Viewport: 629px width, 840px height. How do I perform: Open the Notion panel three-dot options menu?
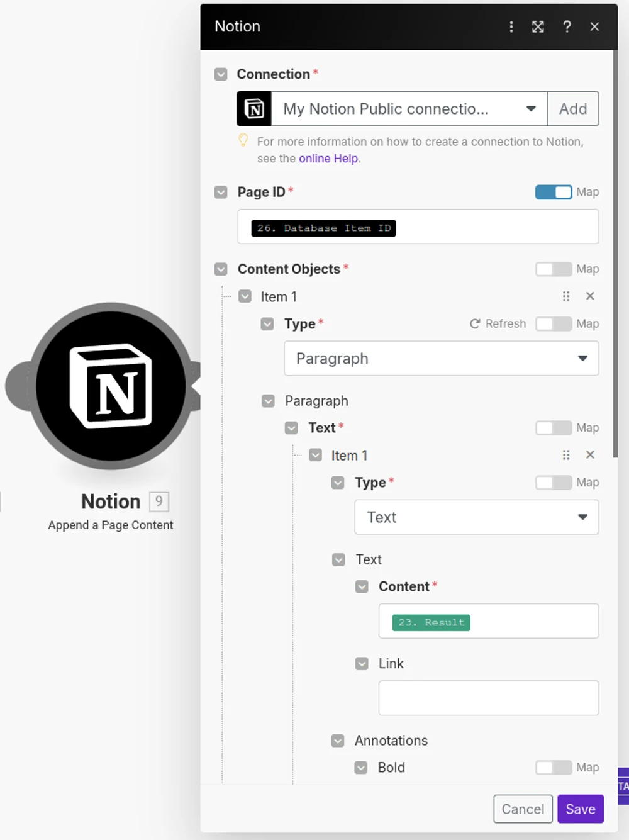pyautogui.click(x=511, y=26)
